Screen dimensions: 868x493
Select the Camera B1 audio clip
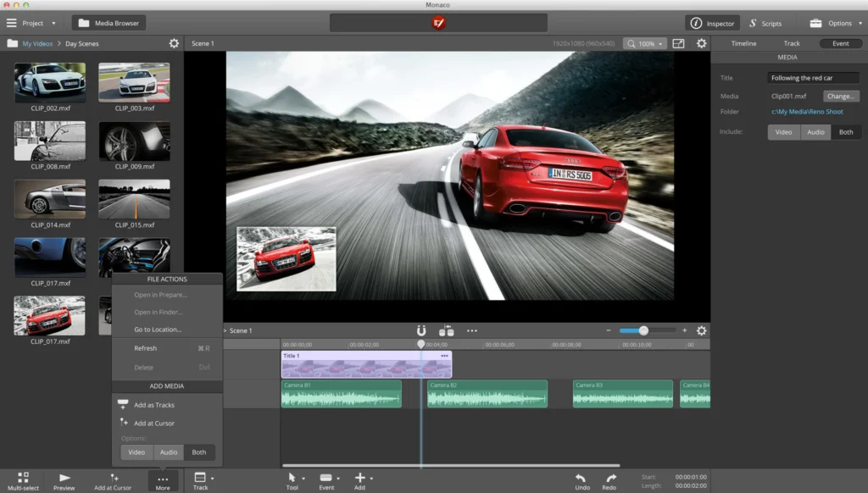click(341, 394)
